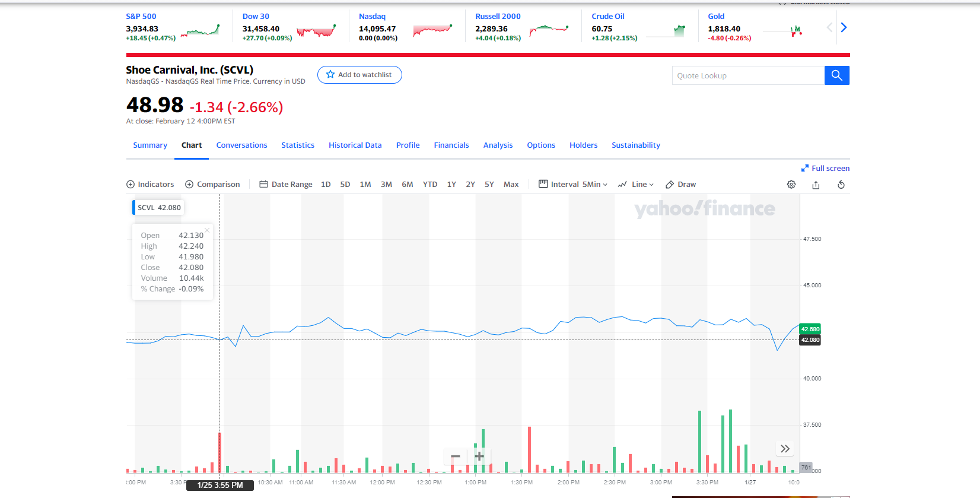Open the Statistics tab
This screenshot has width=980, height=498.
tap(298, 145)
